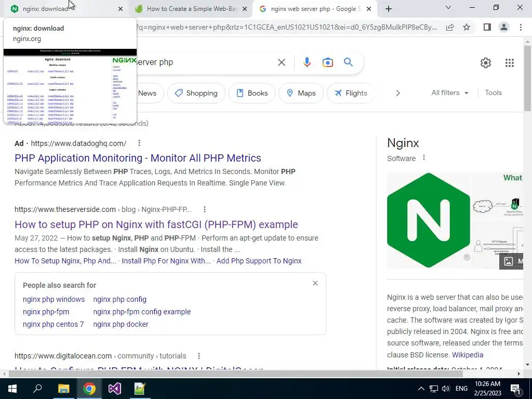532x399 pixels.
Task: Close the nginx: download tab
Action: 120,9
